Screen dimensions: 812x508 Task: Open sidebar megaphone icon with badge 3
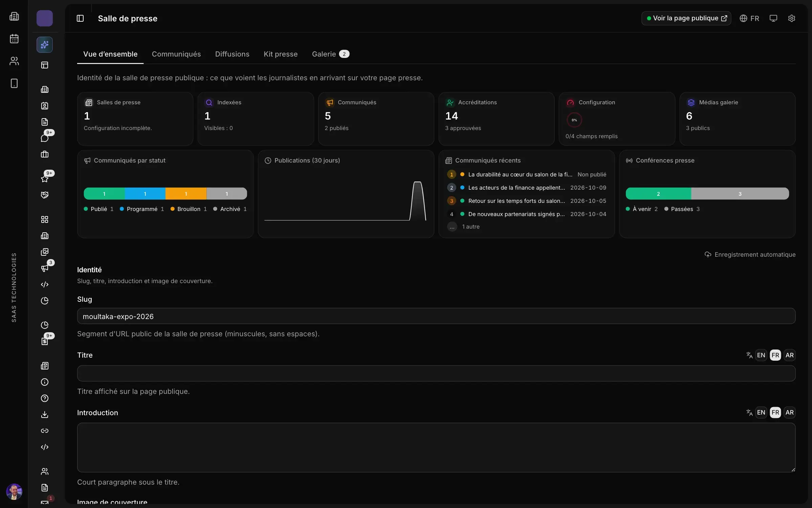(45, 268)
